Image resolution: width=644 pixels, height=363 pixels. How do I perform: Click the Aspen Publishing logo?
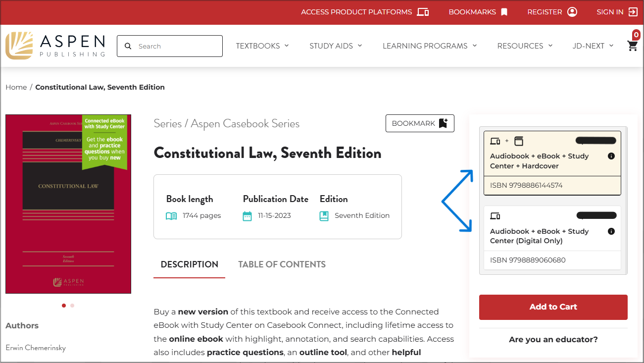coord(55,46)
